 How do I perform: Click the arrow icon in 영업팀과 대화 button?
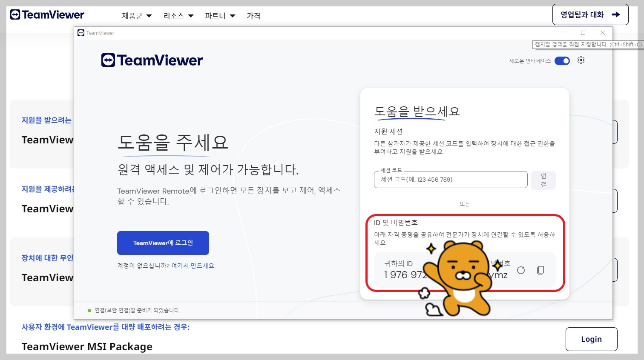(x=616, y=14)
